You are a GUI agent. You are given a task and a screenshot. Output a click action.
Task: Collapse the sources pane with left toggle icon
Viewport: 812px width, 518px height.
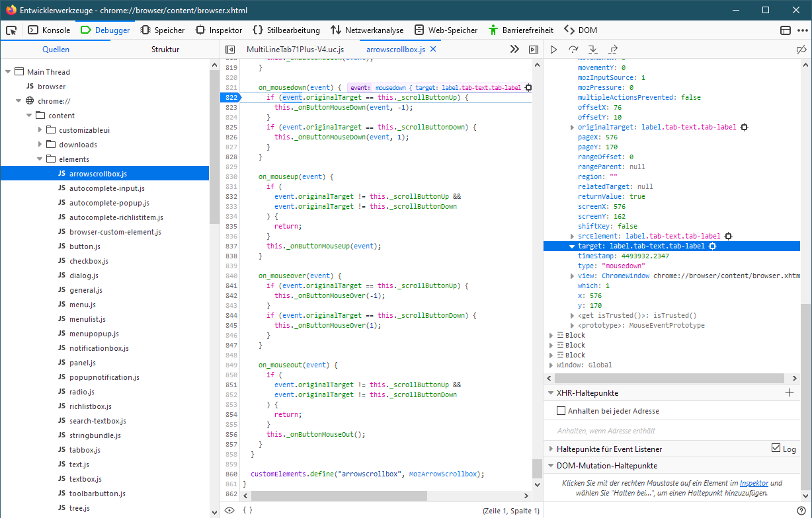pyautogui.click(x=230, y=50)
